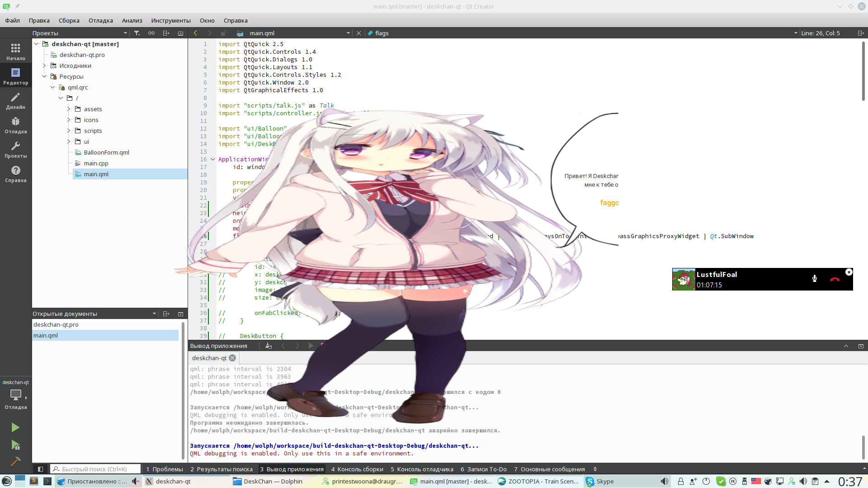Open the Справка menu in menu bar

[x=236, y=20]
